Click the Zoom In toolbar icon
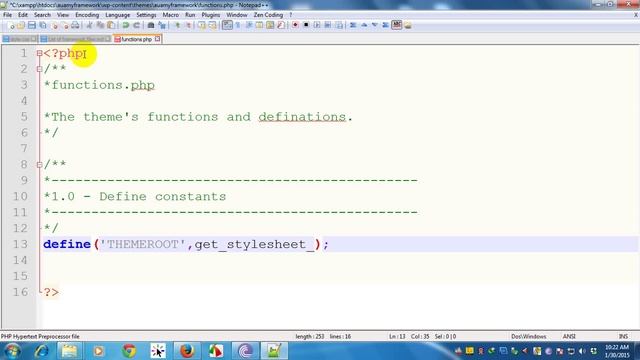This screenshot has width=640, height=360. [177, 25]
